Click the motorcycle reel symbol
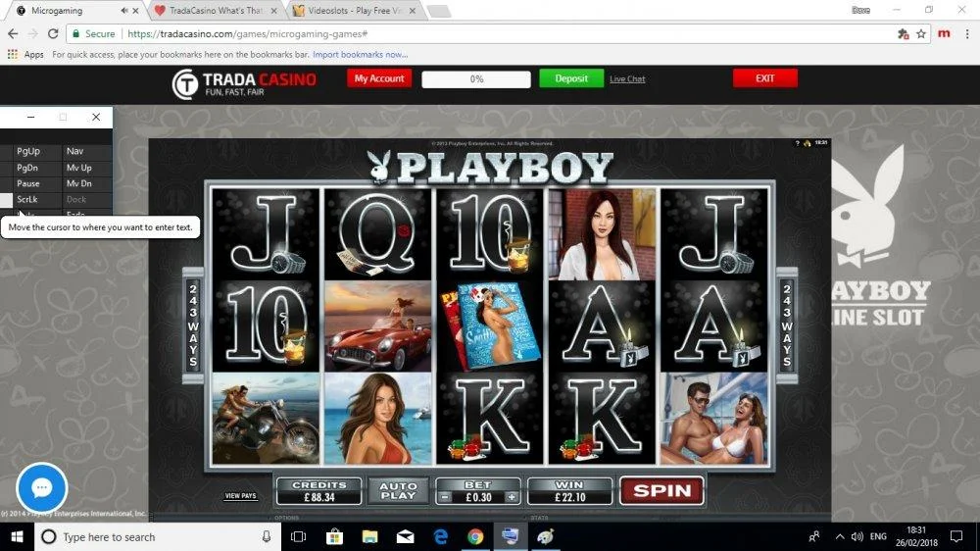This screenshot has height=551, width=980. pyautogui.click(x=266, y=419)
